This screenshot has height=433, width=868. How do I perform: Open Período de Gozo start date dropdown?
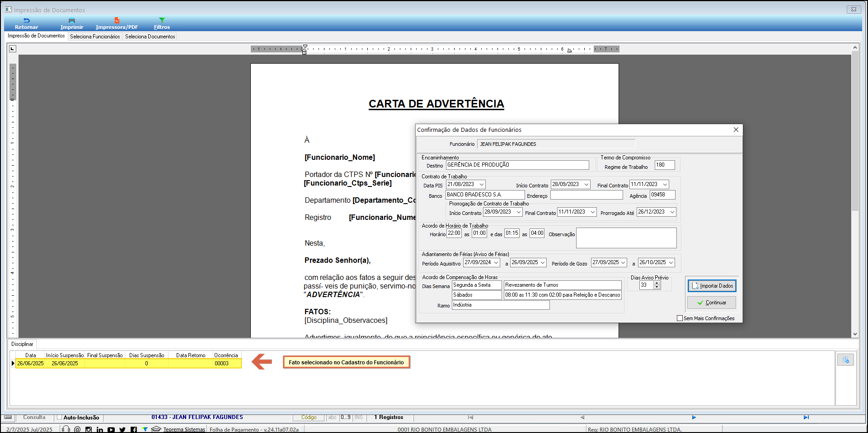pyautogui.click(x=623, y=262)
